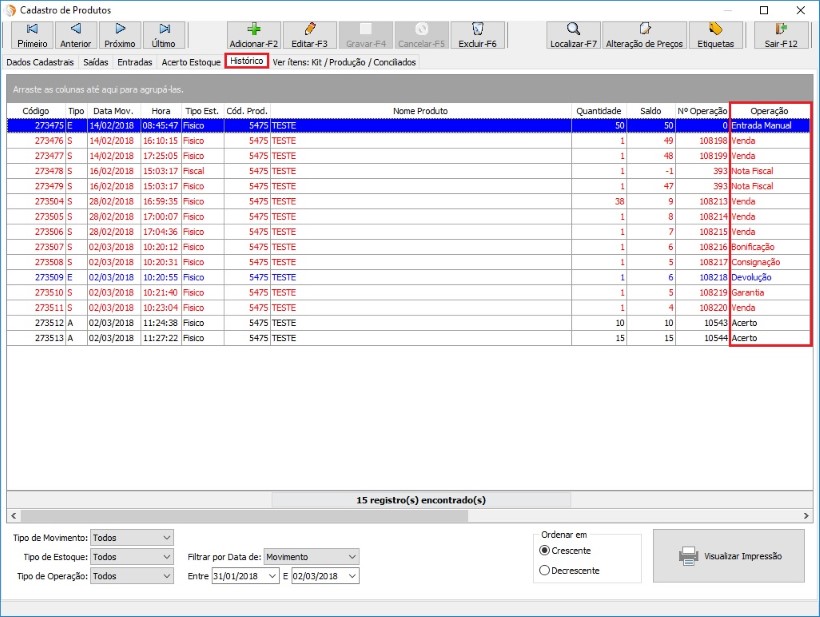
Task: Edit the product using Editar-F3 pencil
Action: pyautogui.click(x=309, y=35)
